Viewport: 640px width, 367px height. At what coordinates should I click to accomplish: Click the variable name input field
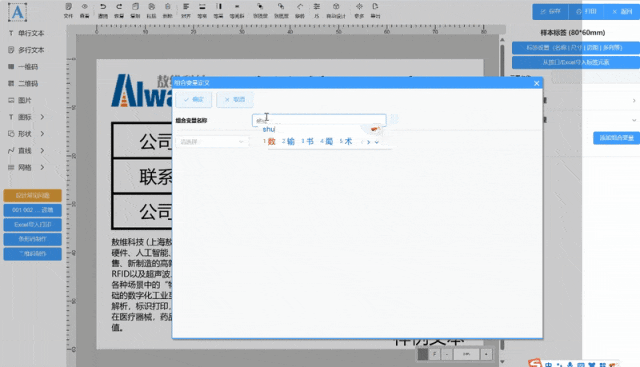click(x=319, y=120)
